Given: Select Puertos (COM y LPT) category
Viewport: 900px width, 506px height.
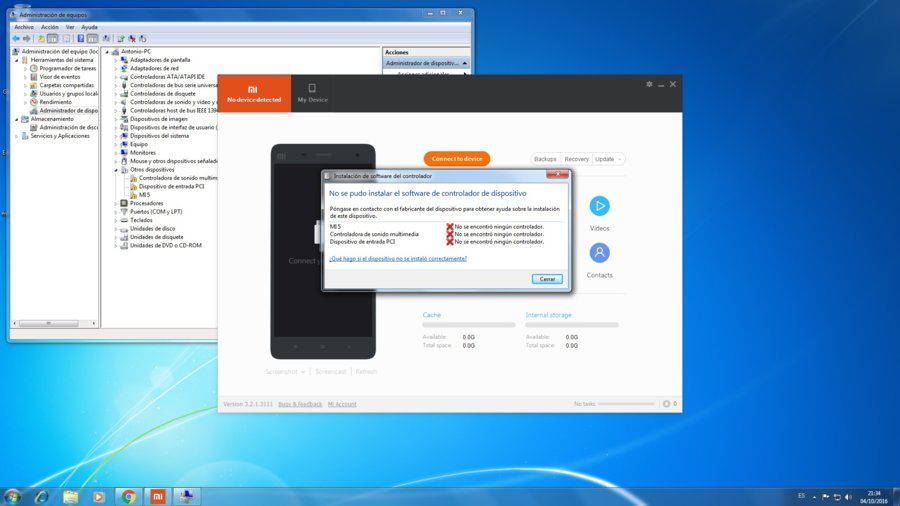Looking at the screenshot, I should coord(151,212).
